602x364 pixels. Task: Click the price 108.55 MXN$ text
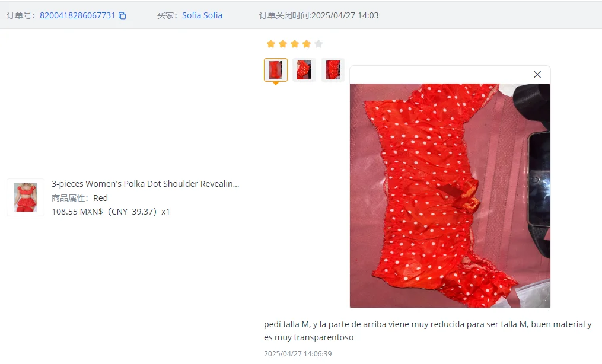pos(77,212)
